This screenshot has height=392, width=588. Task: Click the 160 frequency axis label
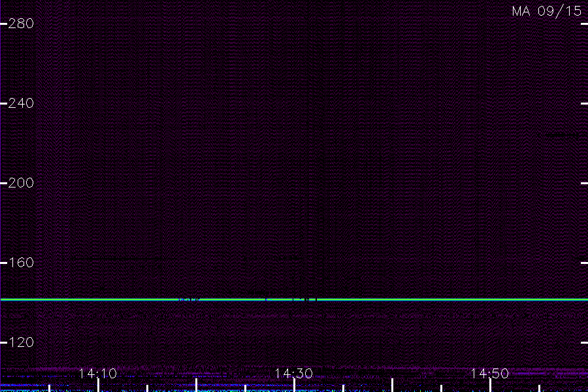[21, 263]
